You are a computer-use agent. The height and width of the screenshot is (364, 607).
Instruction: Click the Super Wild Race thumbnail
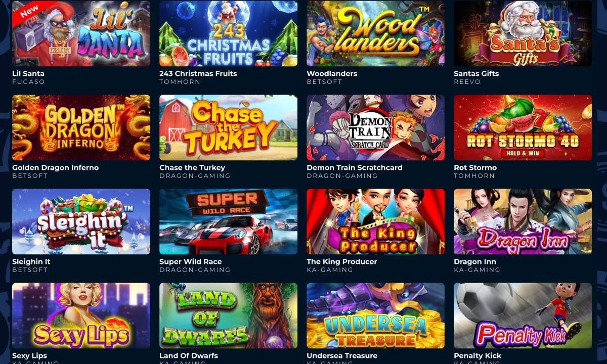tap(228, 221)
